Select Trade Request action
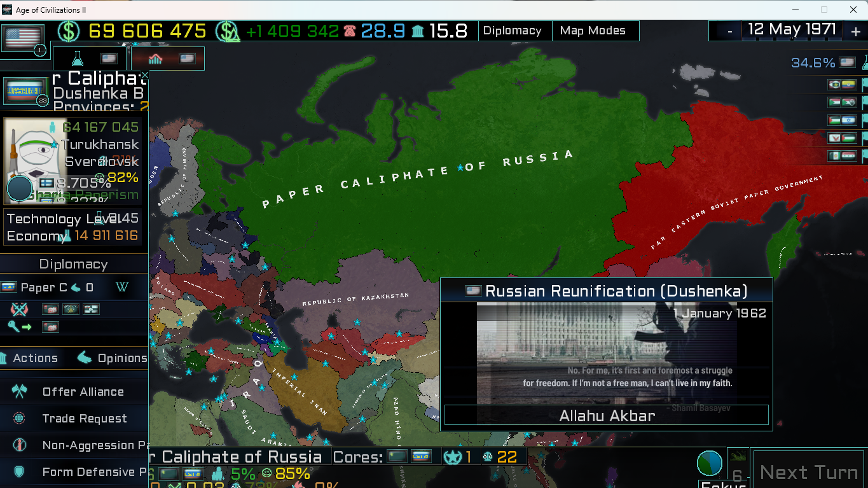Viewport: 868px width, 488px height. pos(84,419)
